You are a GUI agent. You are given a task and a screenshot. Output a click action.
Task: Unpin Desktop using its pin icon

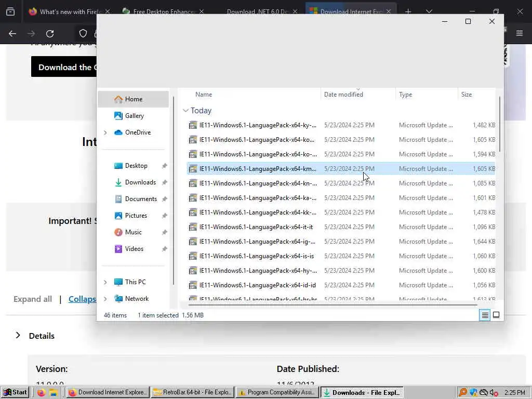click(x=165, y=166)
